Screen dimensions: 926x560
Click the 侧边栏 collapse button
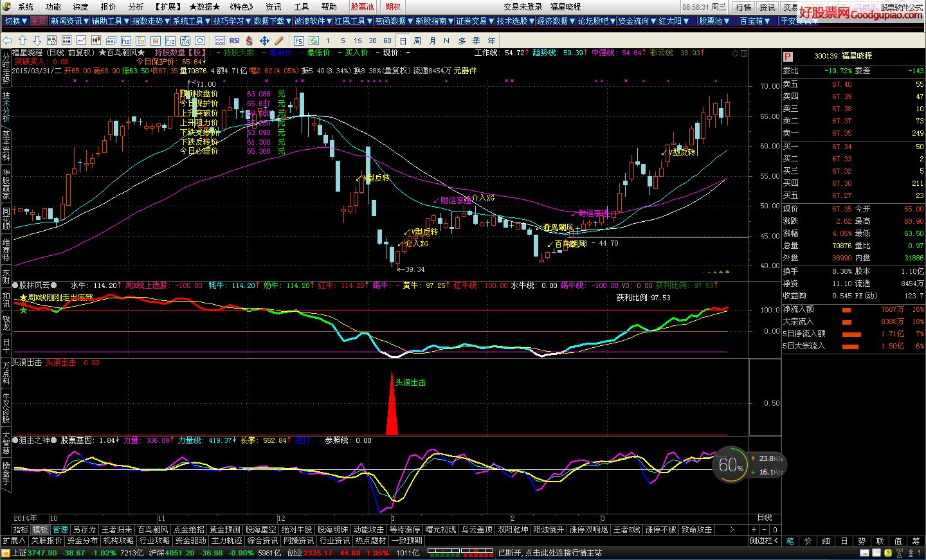point(765,541)
